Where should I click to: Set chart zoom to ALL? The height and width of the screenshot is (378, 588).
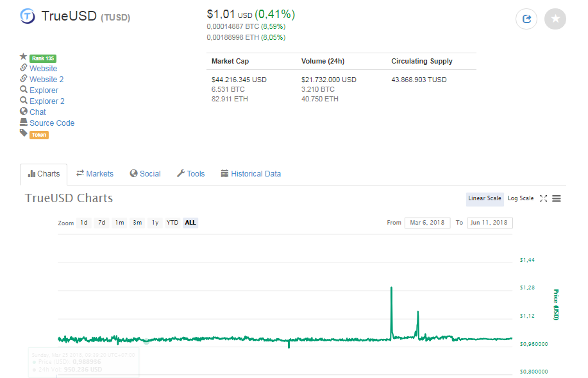(190, 223)
